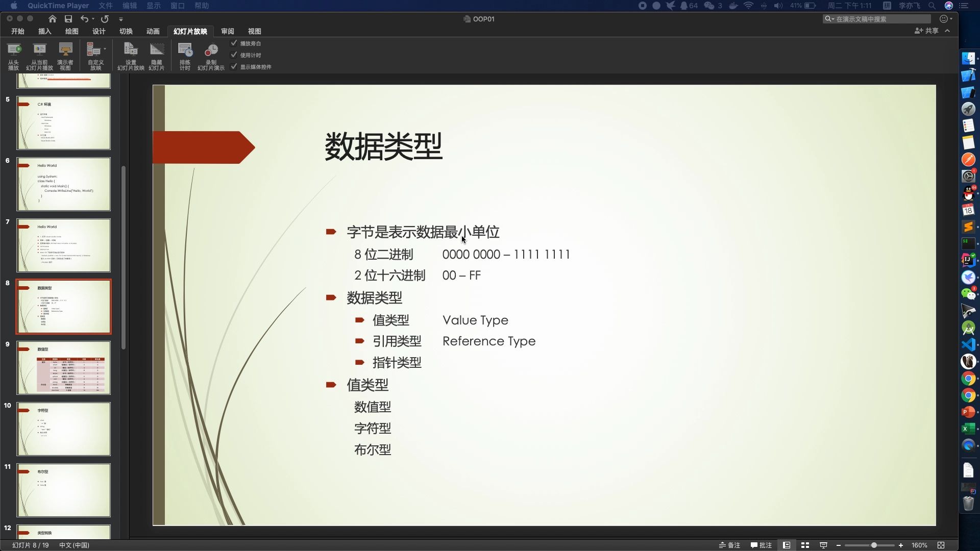The width and height of the screenshot is (980, 551).
Task: Collapse the ribbon with the chevron near 共享
Action: point(948,31)
